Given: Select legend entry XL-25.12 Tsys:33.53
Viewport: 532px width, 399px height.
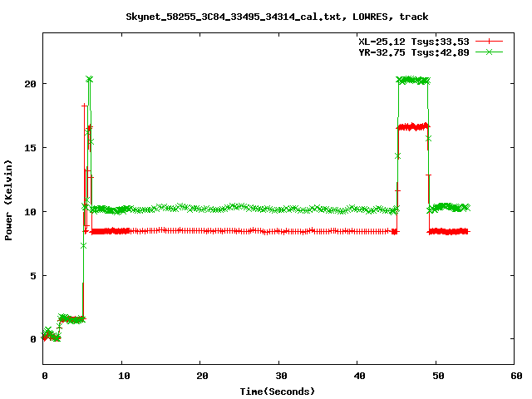Looking at the screenshot, I should pyautogui.click(x=414, y=42).
